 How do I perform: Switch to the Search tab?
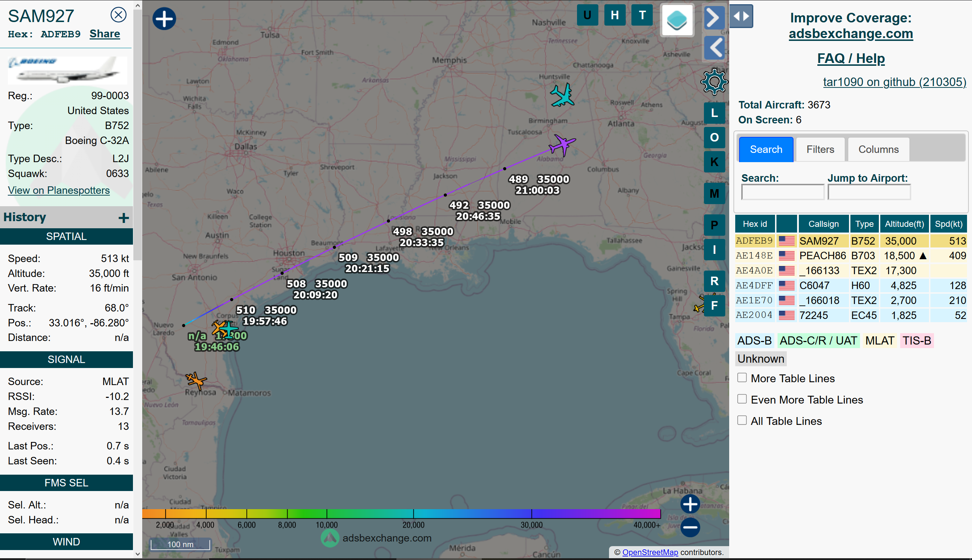766,149
